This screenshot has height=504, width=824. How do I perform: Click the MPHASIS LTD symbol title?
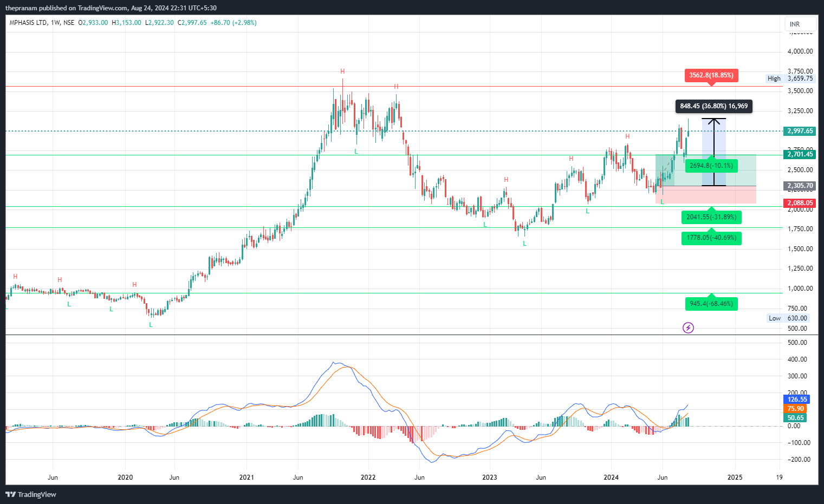28,23
